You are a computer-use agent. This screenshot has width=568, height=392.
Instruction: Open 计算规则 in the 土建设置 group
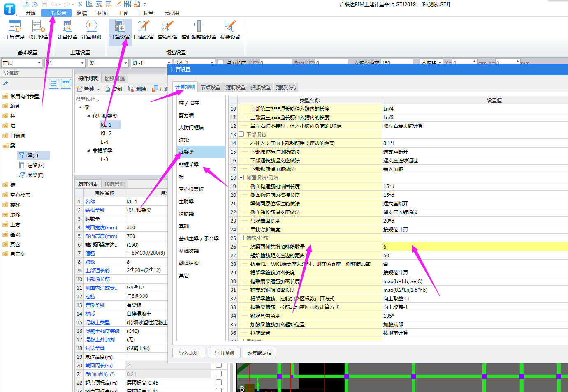pyautogui.click(x=91, y=30)
